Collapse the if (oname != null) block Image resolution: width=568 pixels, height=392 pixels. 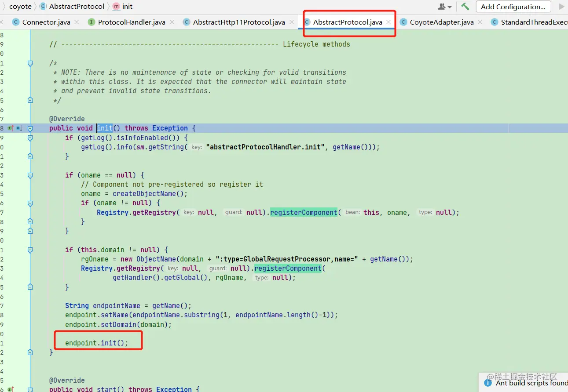pyautogui.click(x=30, y=203)
